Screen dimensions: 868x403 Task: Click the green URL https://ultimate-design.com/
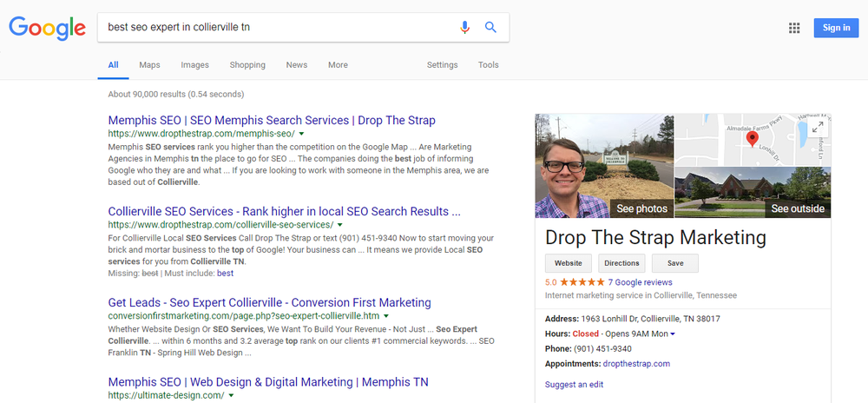pyautogui.click(x=166, y=395)
